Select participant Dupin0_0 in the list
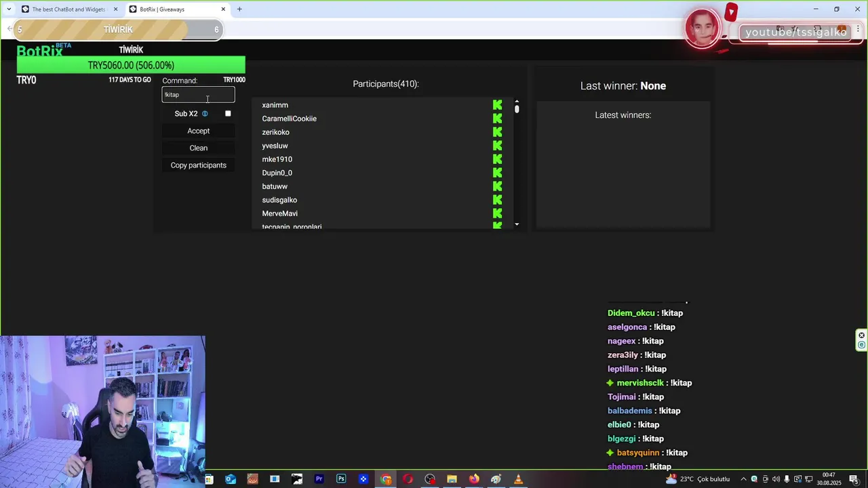The width and height of the screenshot is (868, 488). coord(277,173)
